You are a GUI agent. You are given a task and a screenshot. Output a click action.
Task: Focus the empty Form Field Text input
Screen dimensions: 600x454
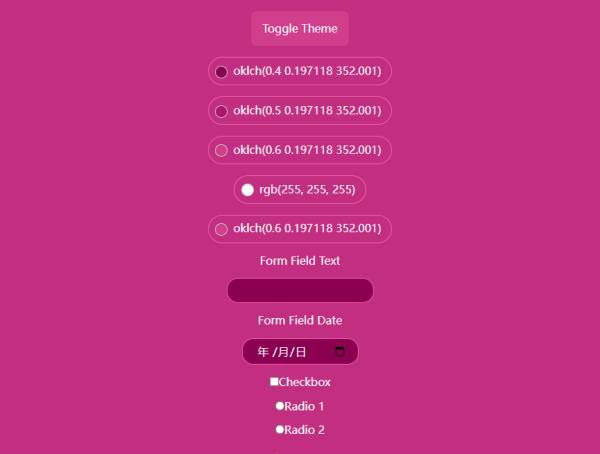(300, 290)
